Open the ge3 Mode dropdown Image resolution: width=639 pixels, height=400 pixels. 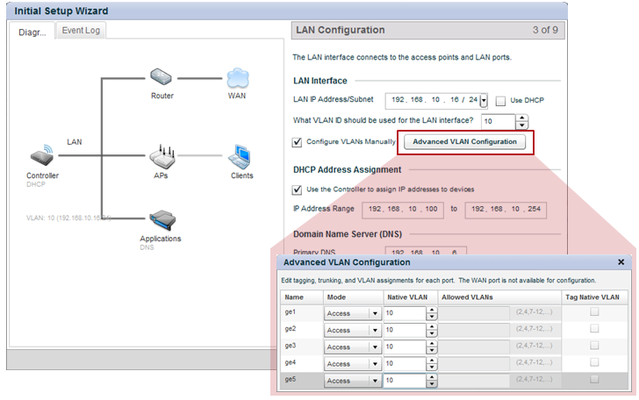(x=353, y=347)
